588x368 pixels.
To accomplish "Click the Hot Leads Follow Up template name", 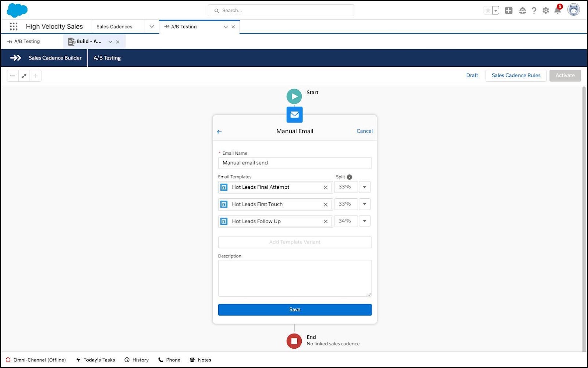I will (x=256, y=221).
